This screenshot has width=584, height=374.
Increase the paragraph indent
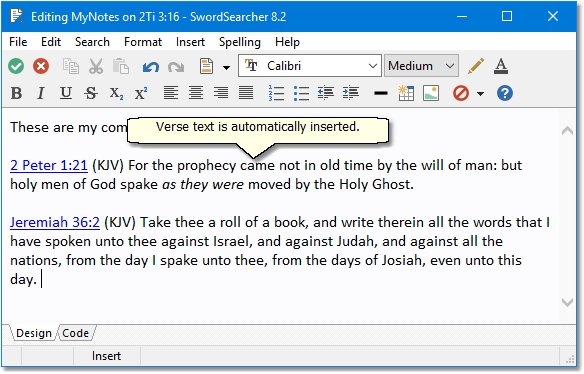[x=351, y=93]
